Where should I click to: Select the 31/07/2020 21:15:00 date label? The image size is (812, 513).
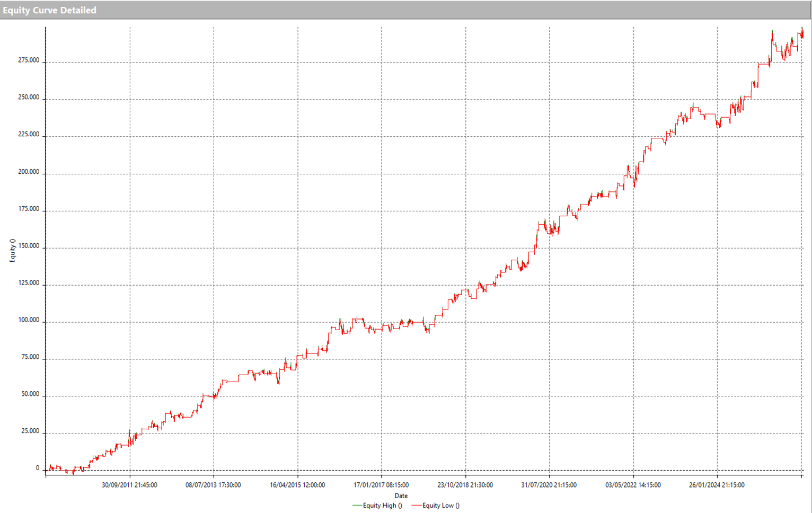549,485
